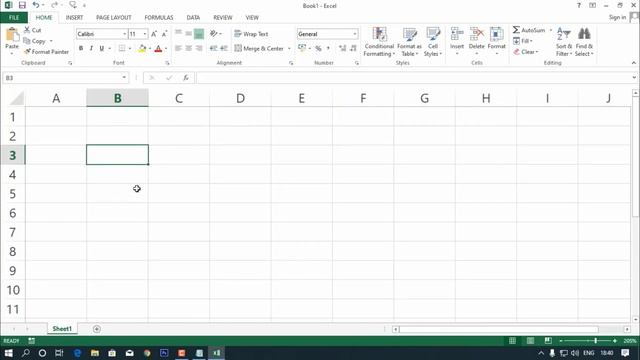This screenshot has height=360, width=640.
Task: Open Sort & Filter
Action: [564, 42]
